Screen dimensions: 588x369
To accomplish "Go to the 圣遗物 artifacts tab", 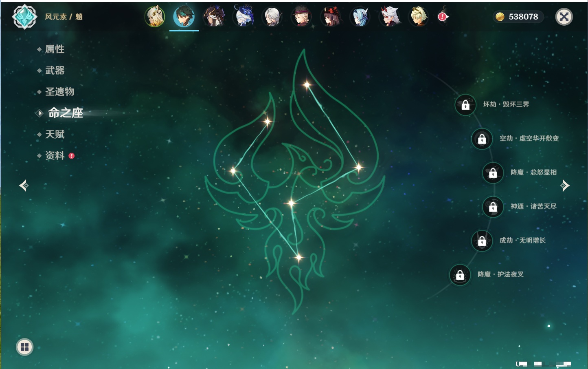I will point(59,92).
